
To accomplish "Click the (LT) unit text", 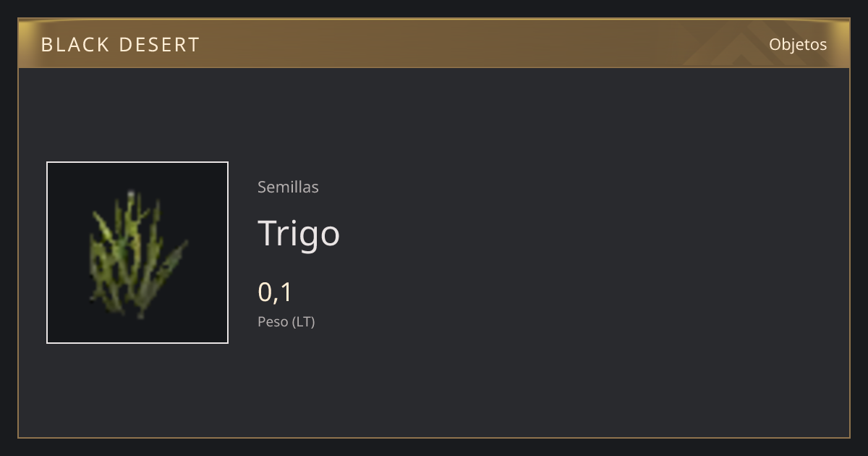I will coord(303,322).
